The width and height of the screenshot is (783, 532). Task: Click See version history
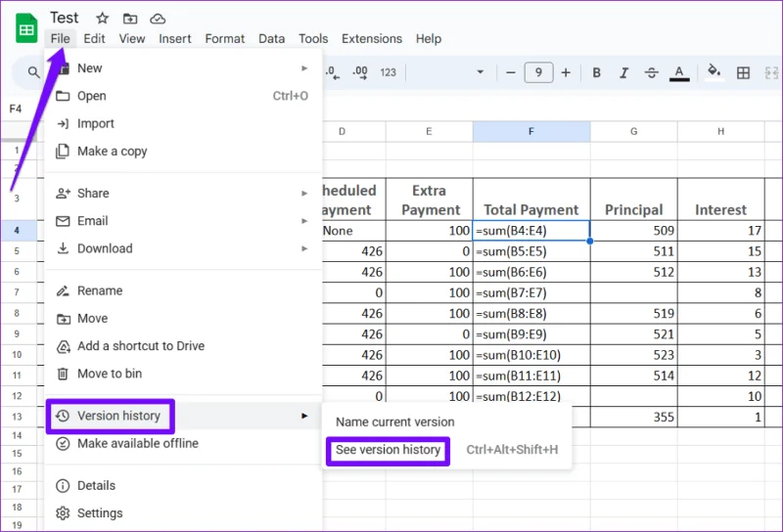446,450
